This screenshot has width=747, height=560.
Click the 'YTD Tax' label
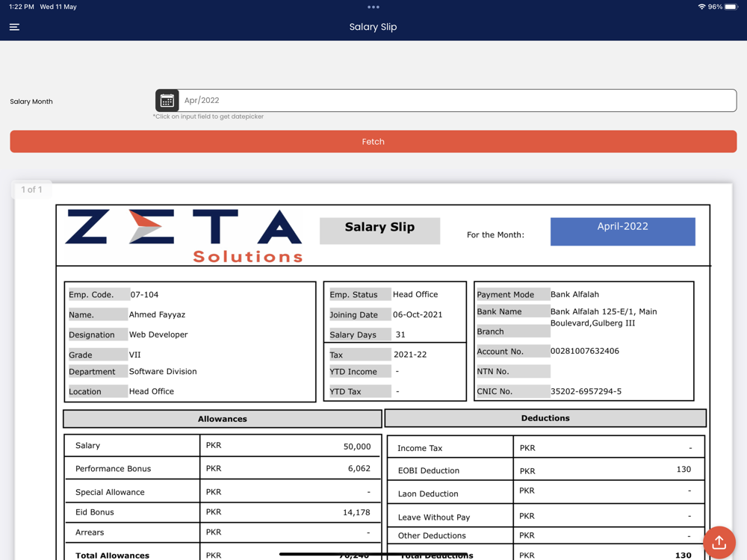(345, 391)
